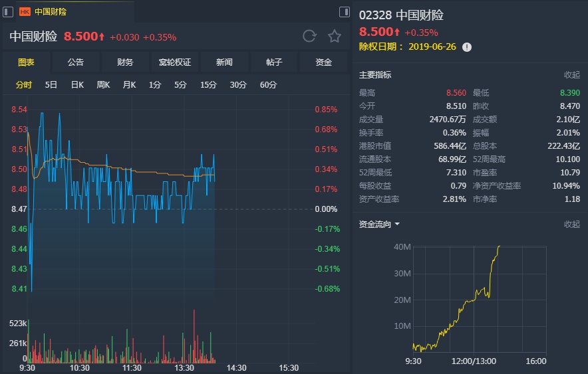Screen dimensions: 588x374
Task: Click the 成交额 value 2.10亿
Action: point(568,120)
